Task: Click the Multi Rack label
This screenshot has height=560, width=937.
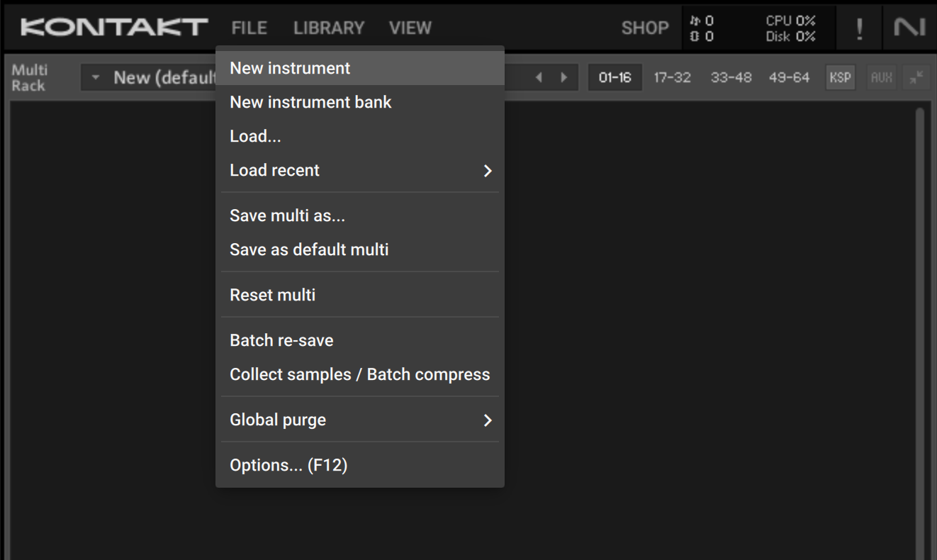Action: (x=29, y=77)
